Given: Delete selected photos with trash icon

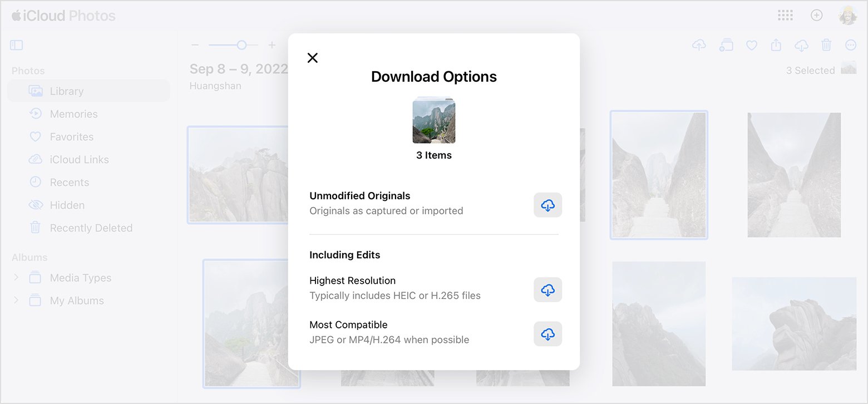Looking at the screenshot, I should (826, 45).
